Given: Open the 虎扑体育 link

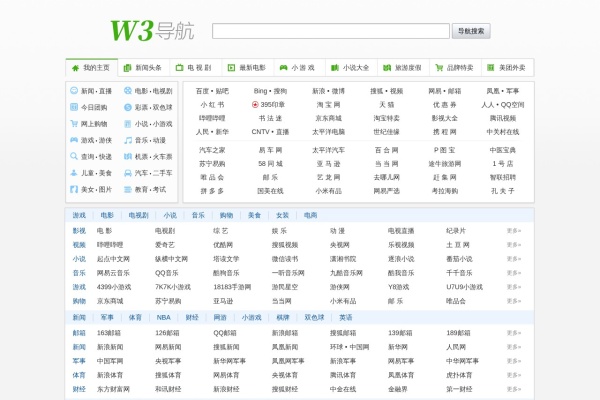Looking at the screenshot, I should click(459, 375).
